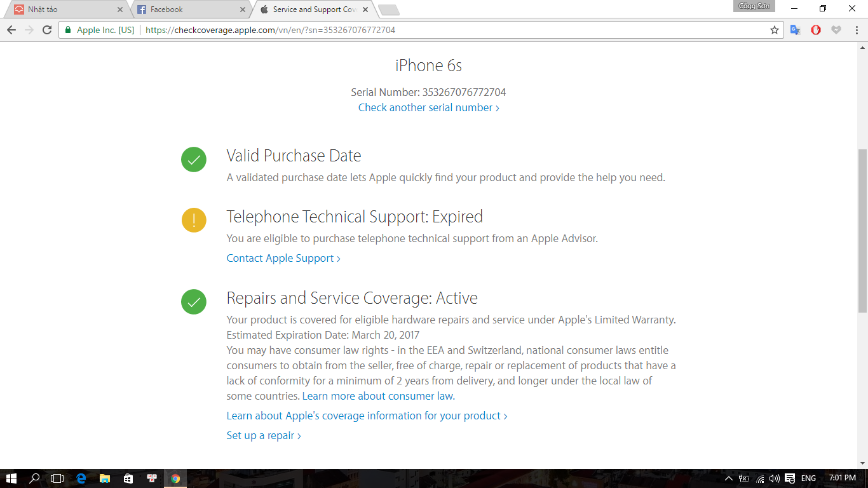Image resolution: width=868 pixels, height=488 pixels.
Task: Close the Facebook tab
Action: pos(243,10)
